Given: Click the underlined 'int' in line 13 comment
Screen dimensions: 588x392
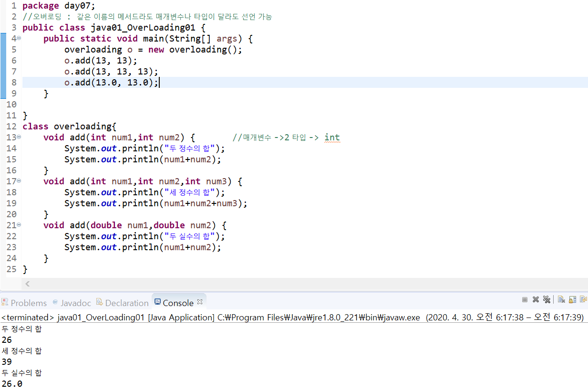Looking at the screenshot, I should coord(332,138).
